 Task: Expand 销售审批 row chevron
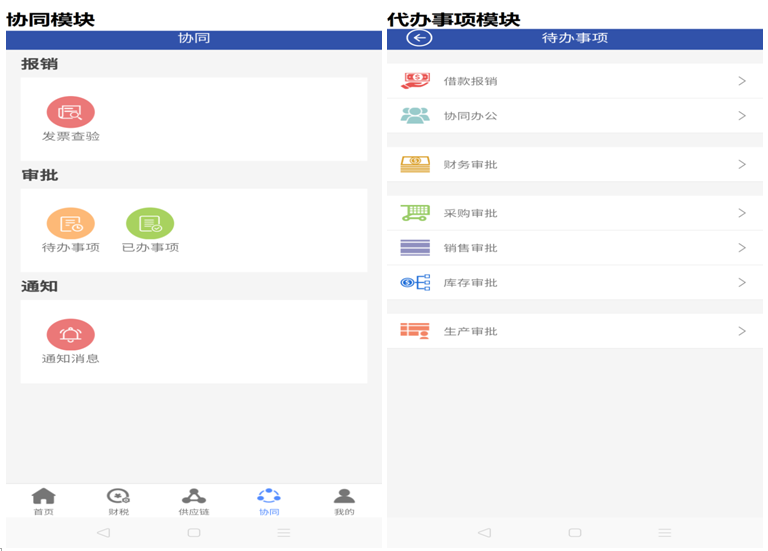tap(742, 248)
